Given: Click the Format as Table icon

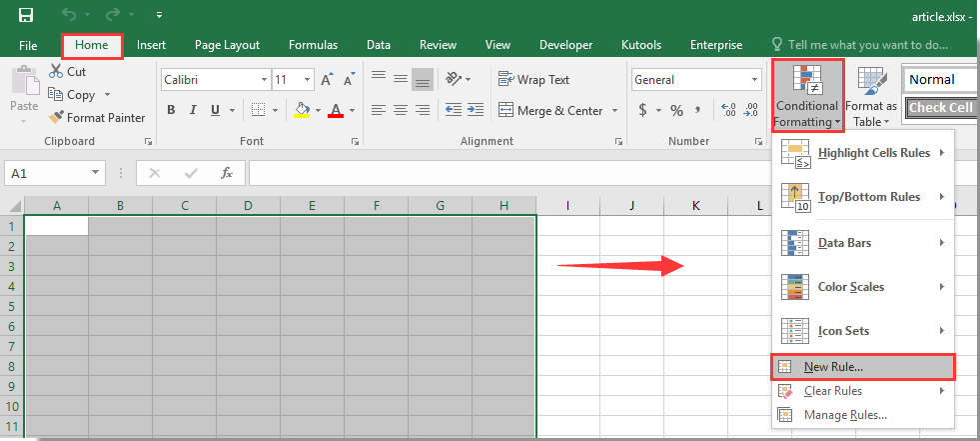Looking at the screenshot, I should pos(871,98).
